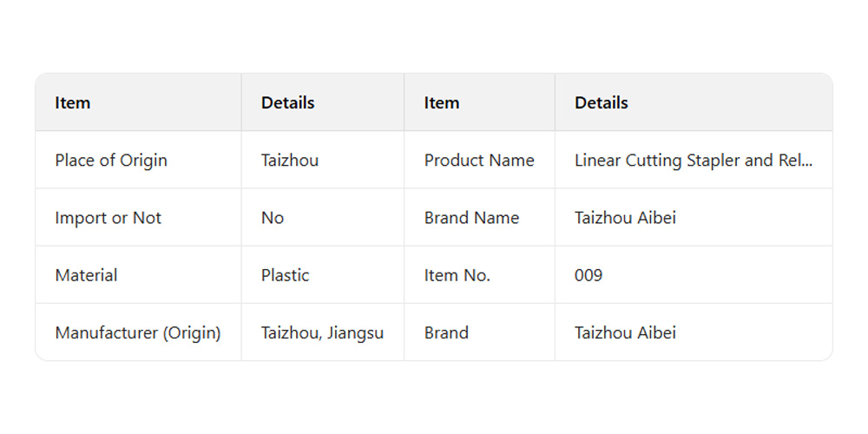Select the Item No. label cell
Screen dimensions: 868x434
pos(457,275)
